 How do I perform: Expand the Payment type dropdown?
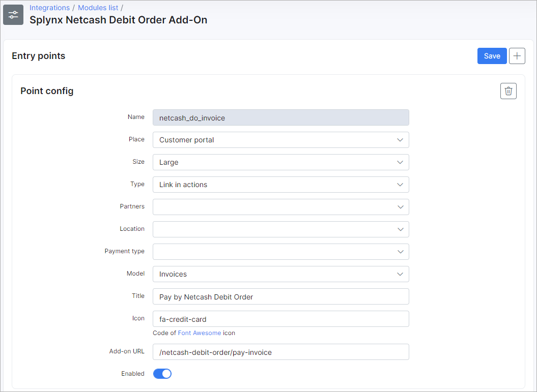pos(280,252)
